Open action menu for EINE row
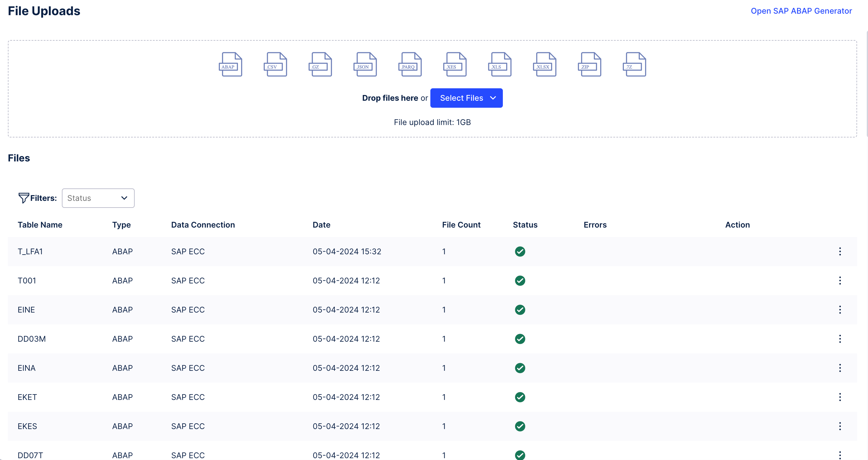868x460 pixels. click(x=840, y=310)
